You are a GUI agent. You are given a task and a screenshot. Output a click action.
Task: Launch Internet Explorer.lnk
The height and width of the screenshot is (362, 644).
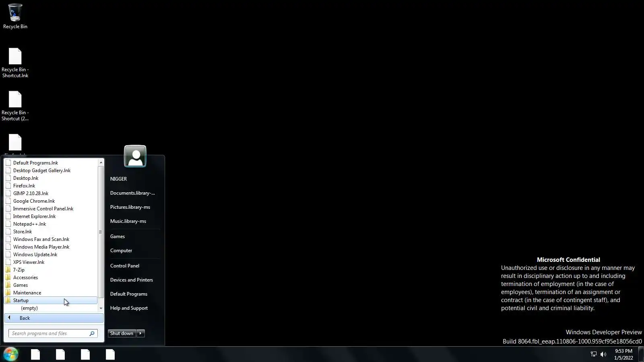click(x=51, y=216)
